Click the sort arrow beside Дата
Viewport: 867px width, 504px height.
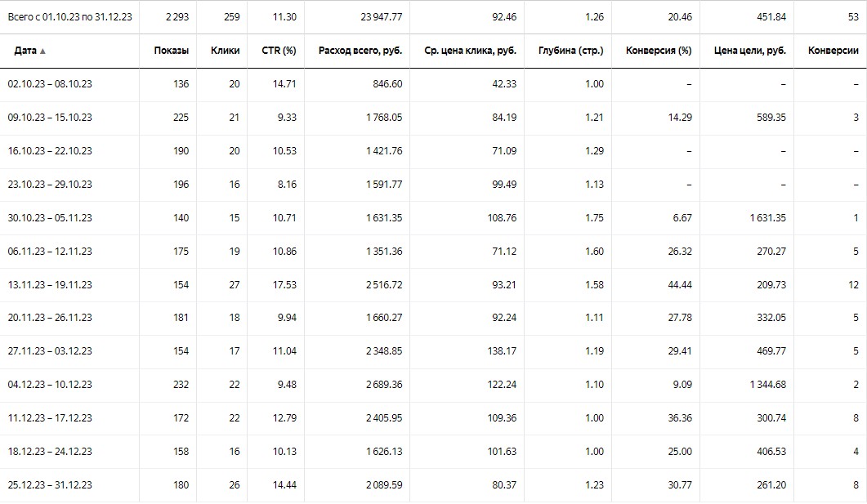pyautogui.click(x=42, y=51)
